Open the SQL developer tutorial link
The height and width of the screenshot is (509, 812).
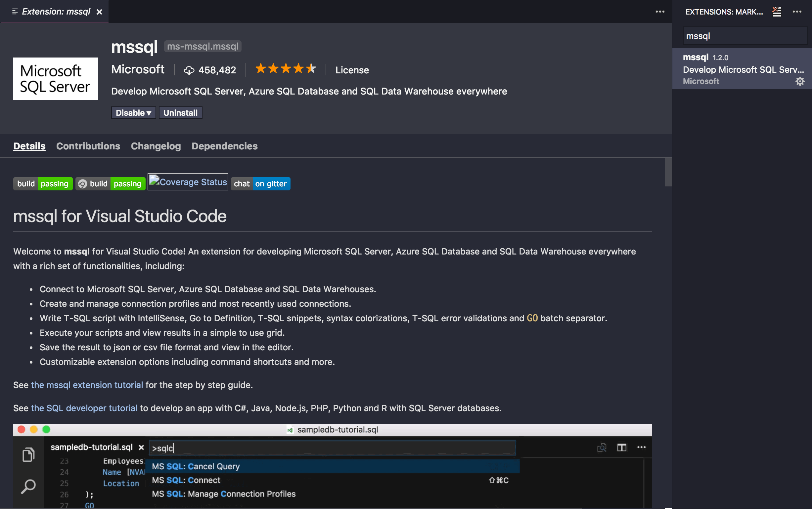(84, 408)
